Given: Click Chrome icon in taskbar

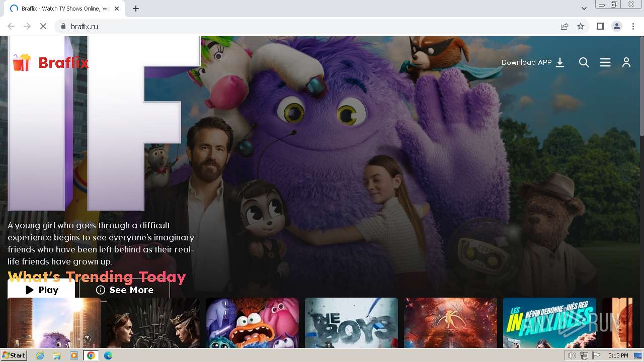Looking at the screenshot, I should pyautogui.click(x=91, y=355).
